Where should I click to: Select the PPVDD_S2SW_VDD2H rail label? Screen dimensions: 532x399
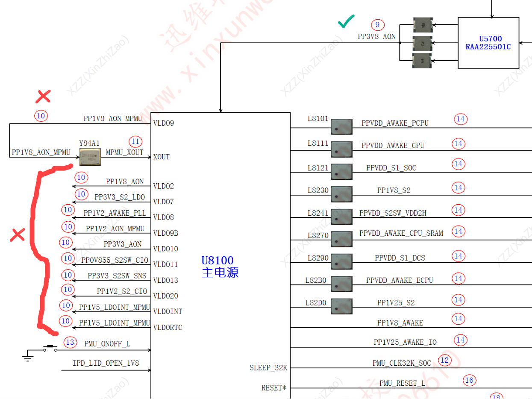click(393, 213)
